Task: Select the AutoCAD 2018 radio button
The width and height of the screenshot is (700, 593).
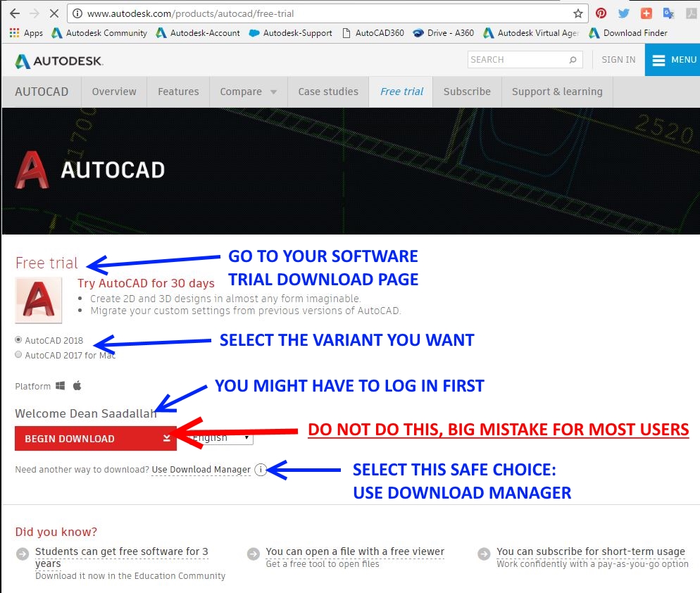Action: pos(18,340)
